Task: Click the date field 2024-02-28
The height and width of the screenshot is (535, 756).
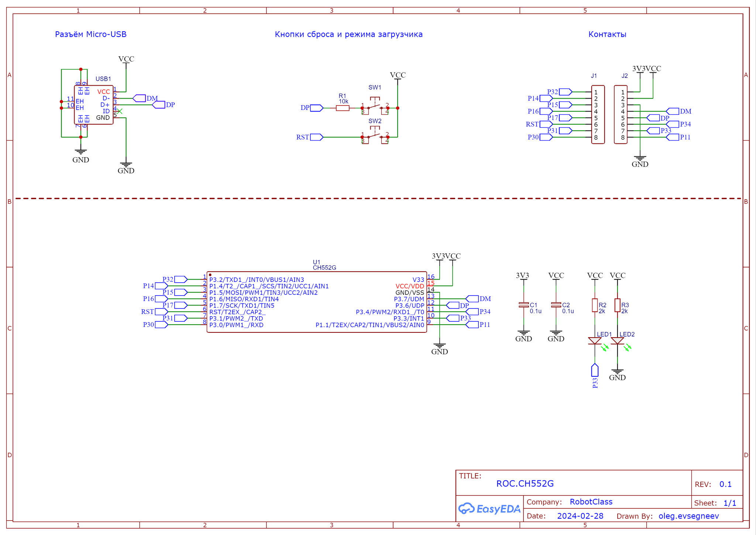Action: (580, 516)
